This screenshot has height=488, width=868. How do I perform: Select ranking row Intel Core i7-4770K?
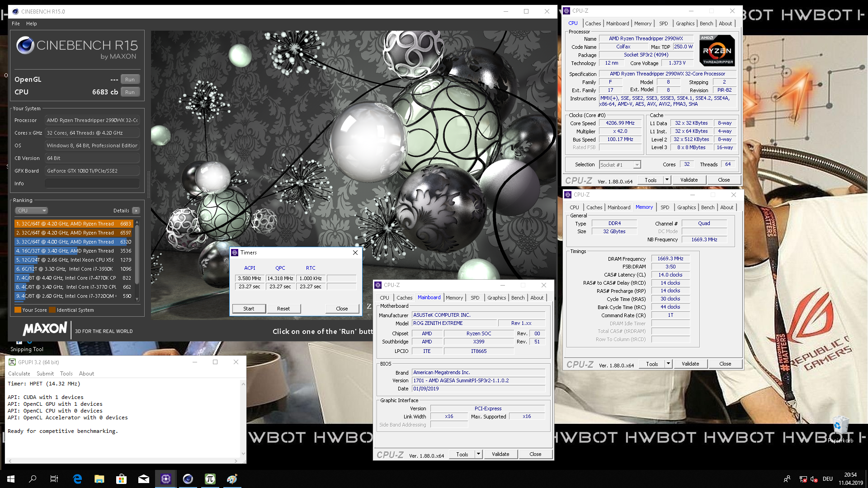[74, 278]
